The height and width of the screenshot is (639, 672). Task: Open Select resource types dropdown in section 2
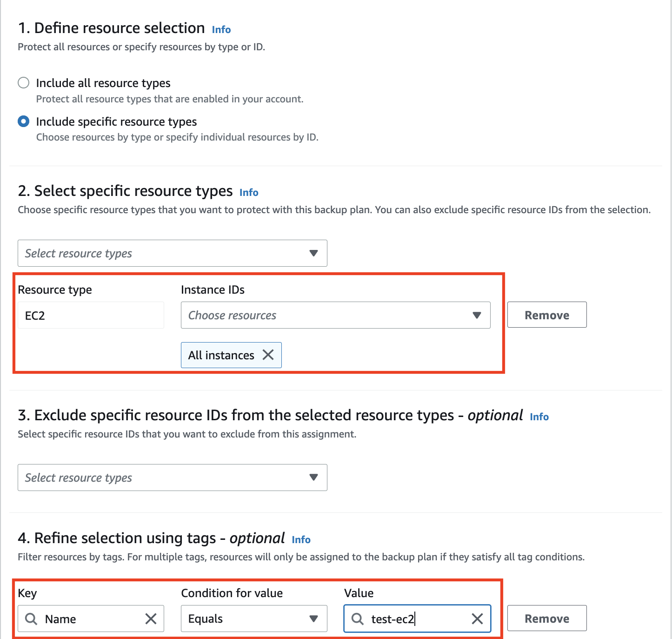(x=173, y=253)
